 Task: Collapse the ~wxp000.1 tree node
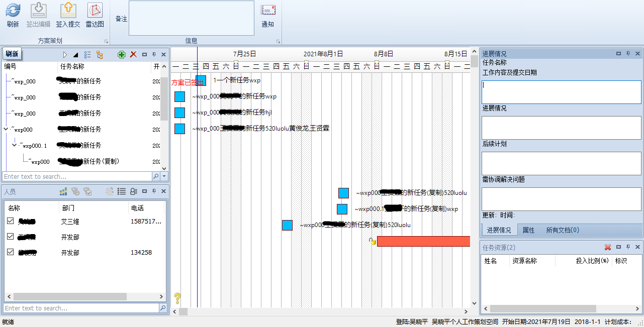pos(15,145)
